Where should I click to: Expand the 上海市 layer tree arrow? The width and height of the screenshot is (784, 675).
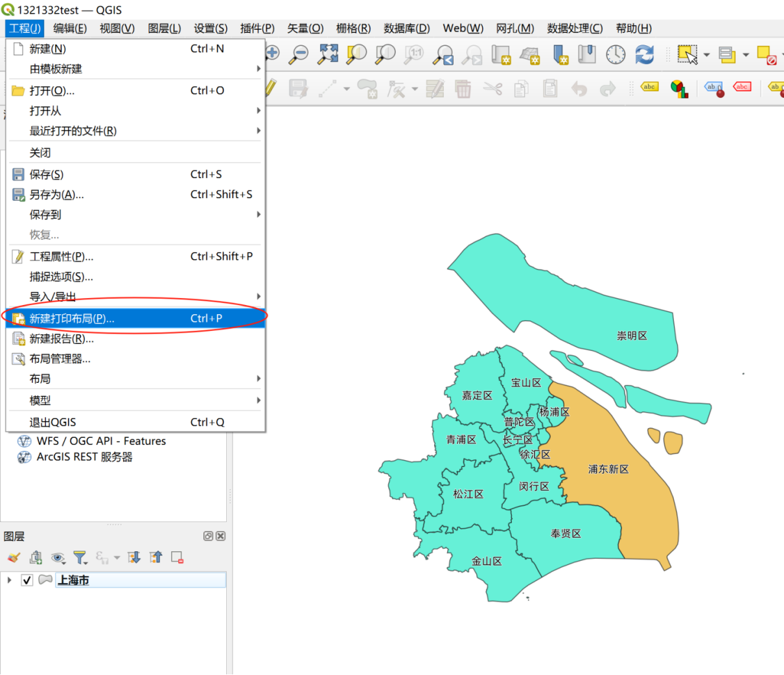9,580
